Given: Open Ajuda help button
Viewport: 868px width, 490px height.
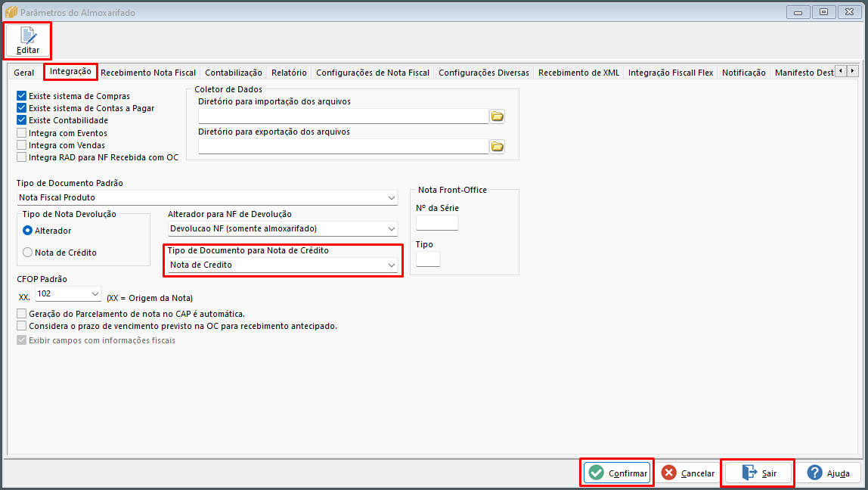Looking at the screenshot, I should coord(829,473).
